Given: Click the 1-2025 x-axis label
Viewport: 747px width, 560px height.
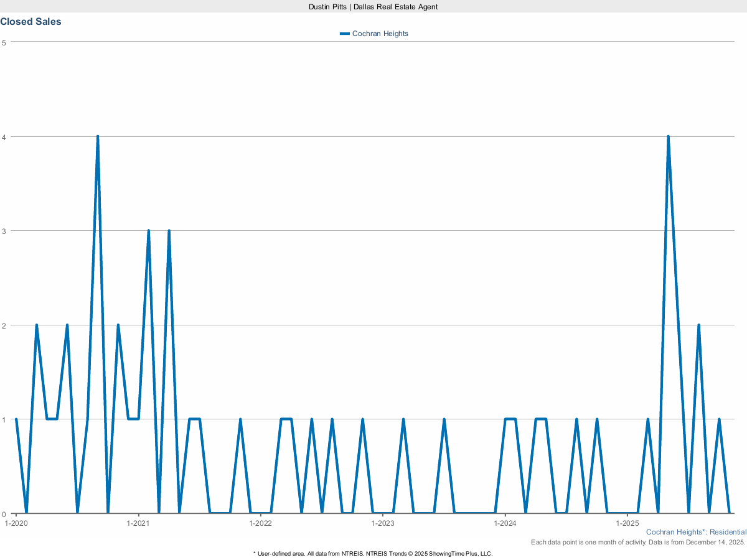Looking at the screenshot, I should (x=627, y=523).
